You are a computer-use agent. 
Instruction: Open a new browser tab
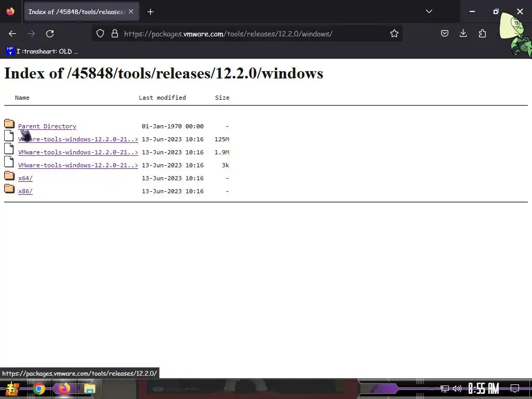[x=150, y=12]
